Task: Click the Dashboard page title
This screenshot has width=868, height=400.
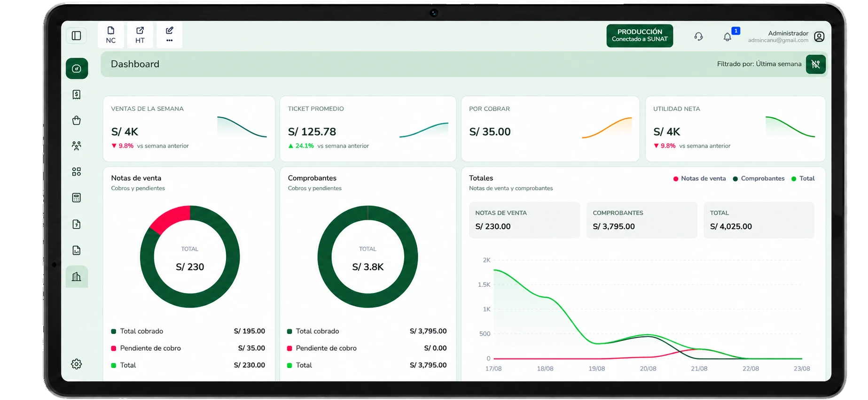Action: click(135, 64)
